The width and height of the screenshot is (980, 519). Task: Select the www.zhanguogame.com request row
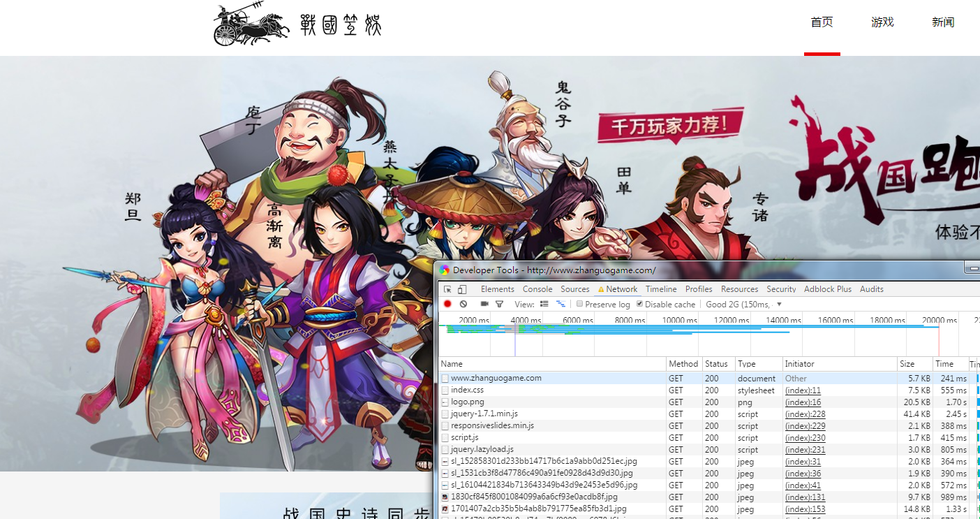(708, 378)
